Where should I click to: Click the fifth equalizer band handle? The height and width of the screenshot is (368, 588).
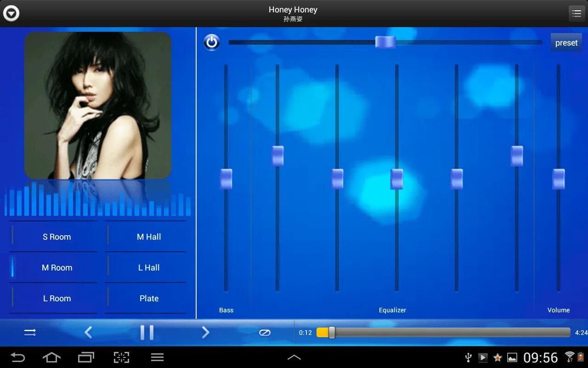point(517,156)
